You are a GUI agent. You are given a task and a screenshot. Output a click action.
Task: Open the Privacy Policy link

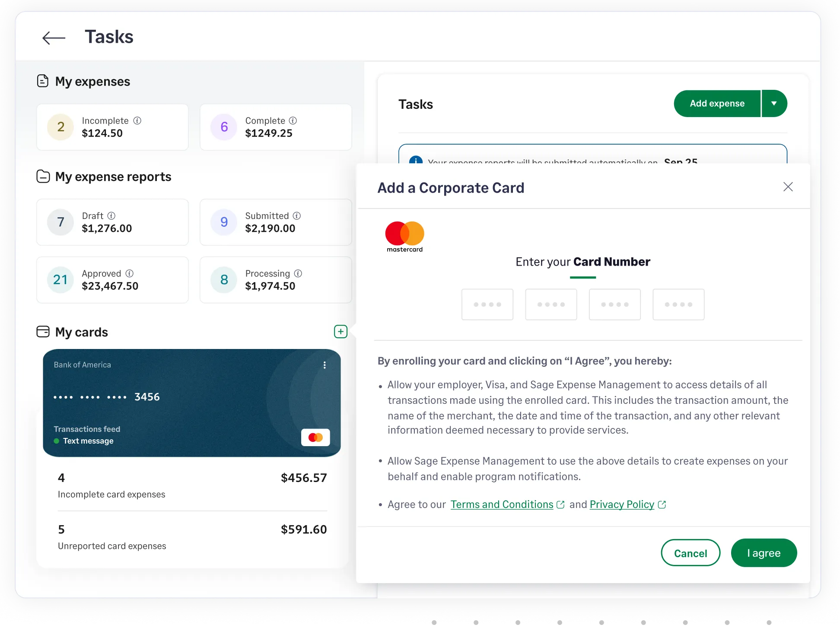click(622, 504)
